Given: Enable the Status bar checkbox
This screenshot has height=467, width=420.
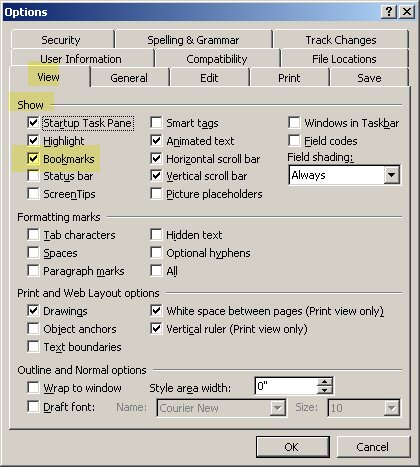Looking at the screenshot, I should [x=33, y=176].
